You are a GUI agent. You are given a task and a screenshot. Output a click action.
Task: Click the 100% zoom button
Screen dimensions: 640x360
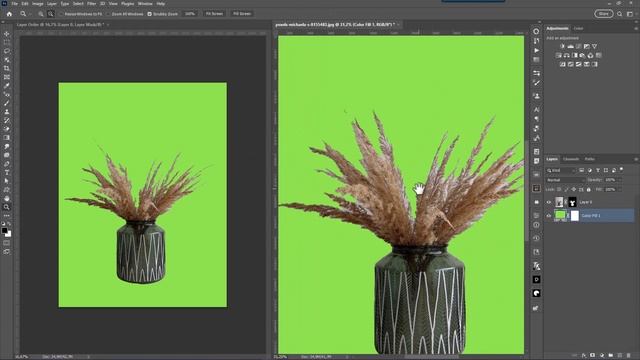[190, 14]
